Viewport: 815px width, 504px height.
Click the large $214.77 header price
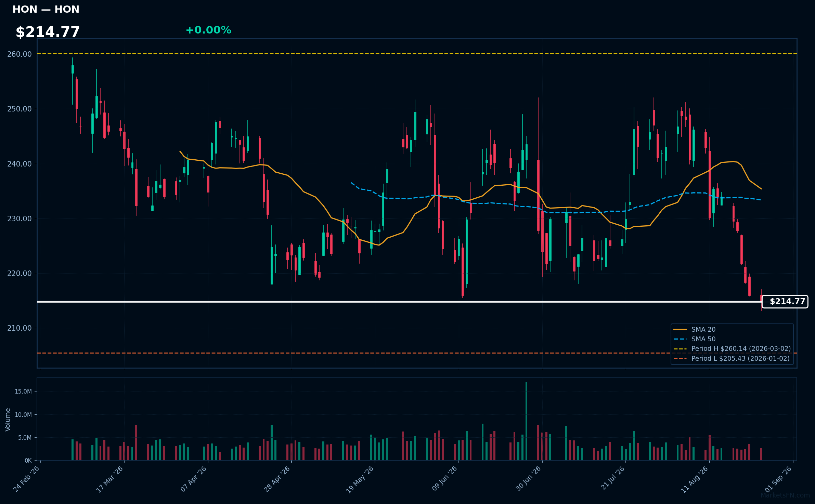(x=48, y=32)
